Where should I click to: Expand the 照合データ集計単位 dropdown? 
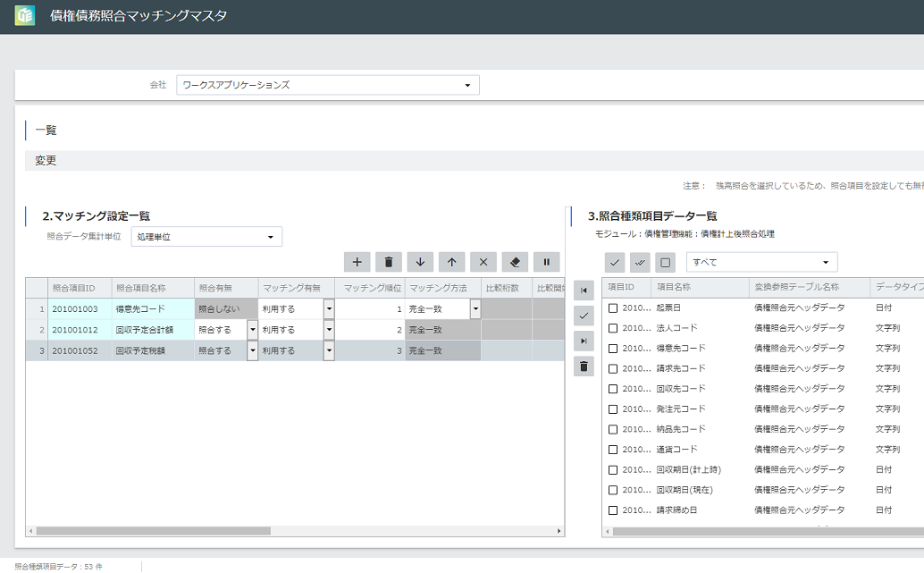[206, 237]
